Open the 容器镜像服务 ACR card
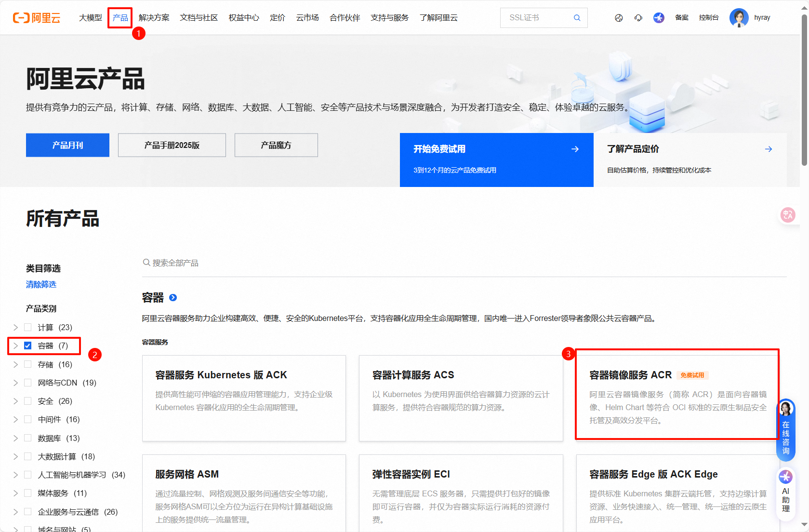Screen dimensions: 809x532 click(677, 398)
